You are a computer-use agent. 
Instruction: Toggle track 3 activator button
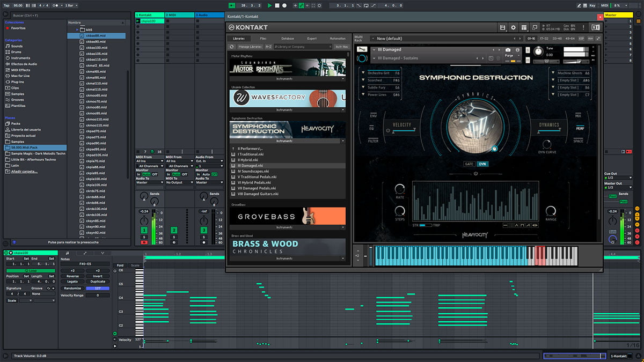tap(204, 230)
